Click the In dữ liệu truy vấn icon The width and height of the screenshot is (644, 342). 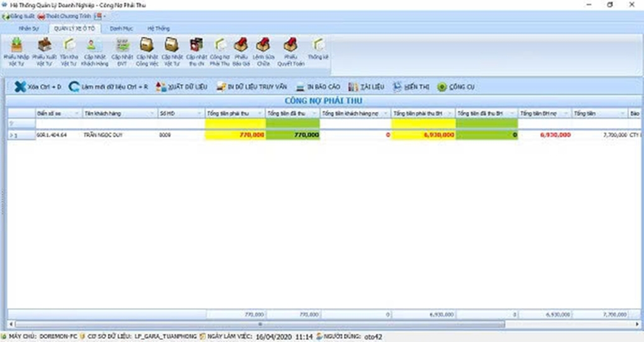pyautogui.click(x=221, y=87)
